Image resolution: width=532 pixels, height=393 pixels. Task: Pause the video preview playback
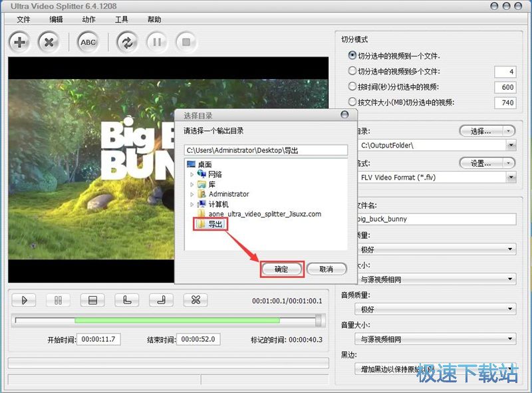pyautogui.click(x=58, y=300)
